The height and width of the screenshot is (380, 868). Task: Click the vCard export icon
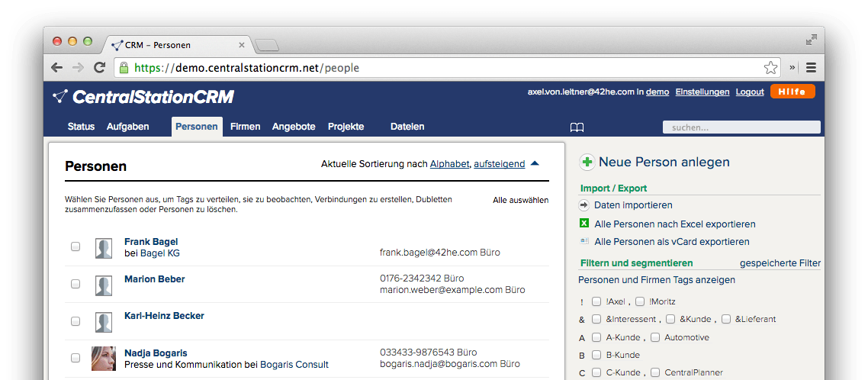[584, 241]
